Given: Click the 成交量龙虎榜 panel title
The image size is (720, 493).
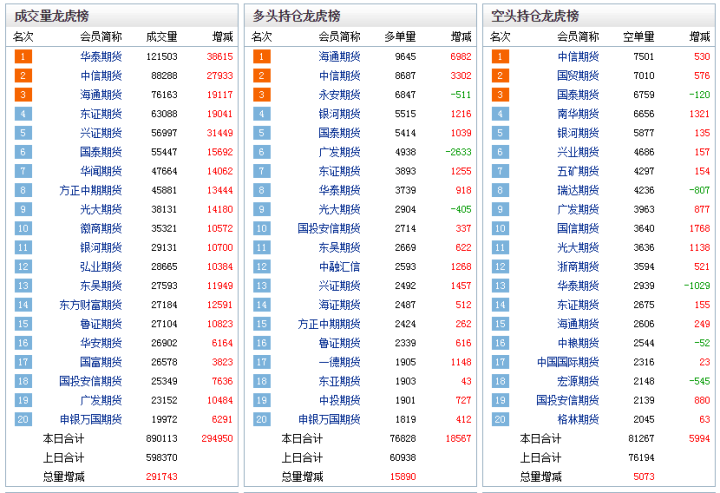Looking at the screenshot, I should pyautogui.click(x=51, y=16).
